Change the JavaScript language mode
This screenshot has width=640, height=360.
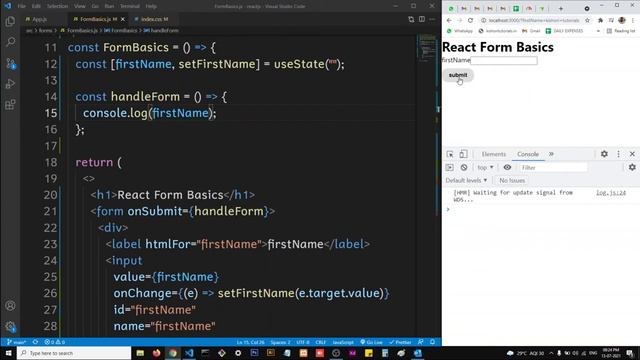pyautogui.click(x=343, y=342)
